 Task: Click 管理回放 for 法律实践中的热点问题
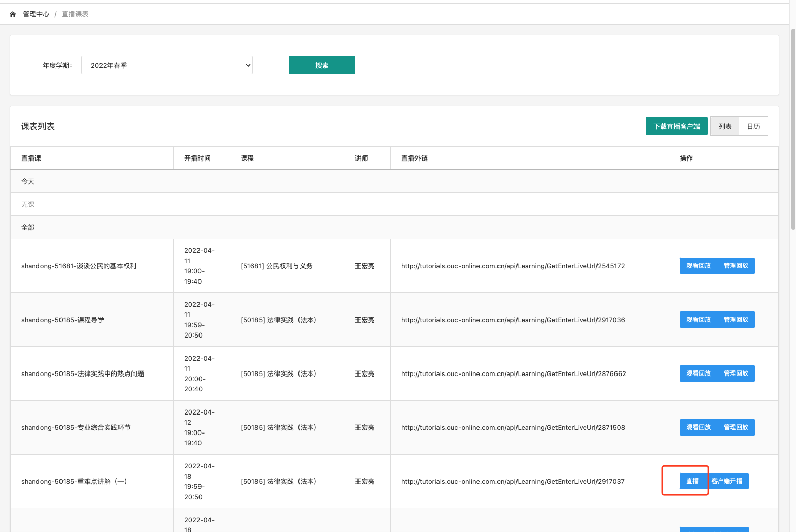pyautogui.click(x=736, y=373)
